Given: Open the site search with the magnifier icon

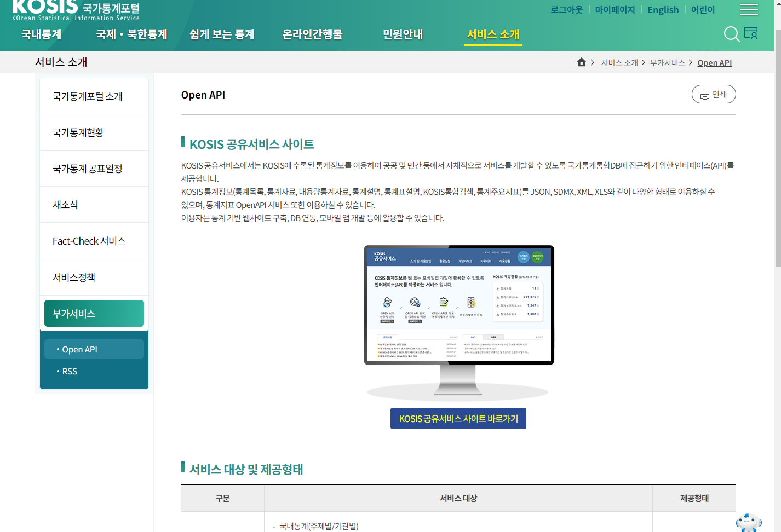Looking at the screenshot, I should click(x=732, y=34).
